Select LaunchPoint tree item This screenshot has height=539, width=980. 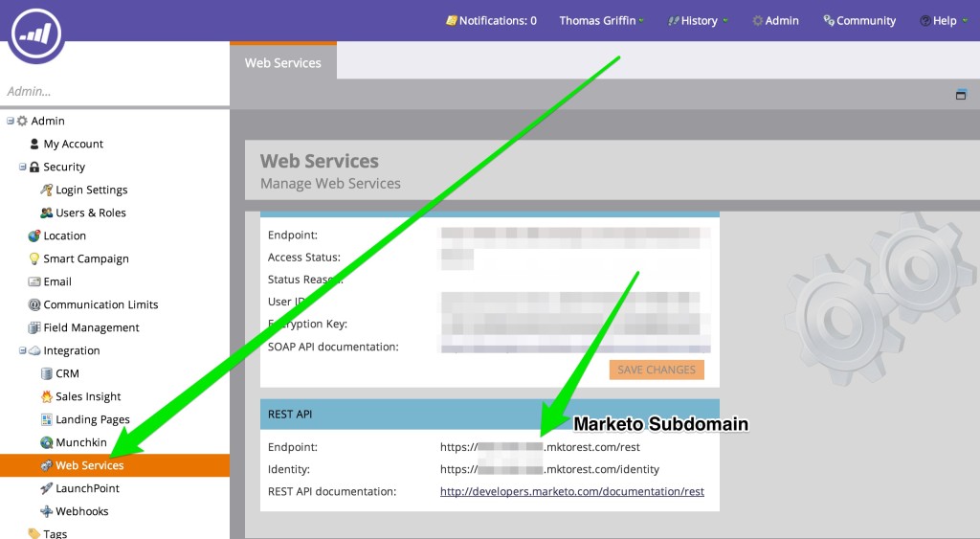click(87, 488)
